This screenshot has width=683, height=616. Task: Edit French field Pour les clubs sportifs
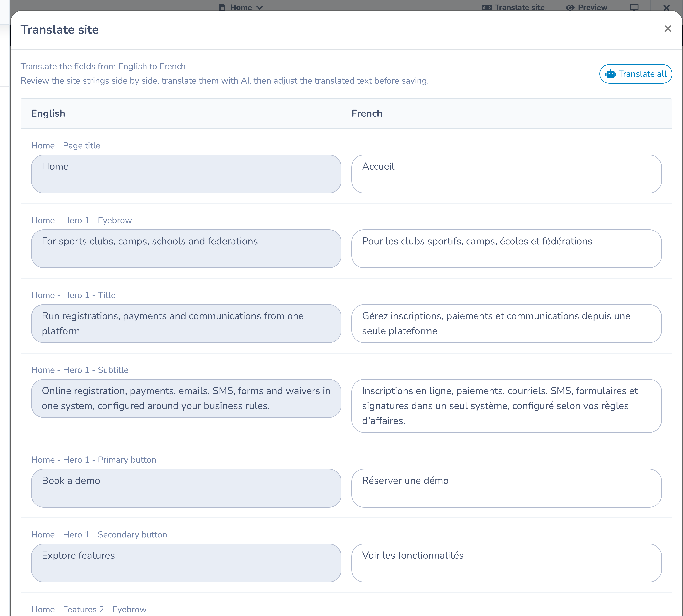(x=506, y=249)
